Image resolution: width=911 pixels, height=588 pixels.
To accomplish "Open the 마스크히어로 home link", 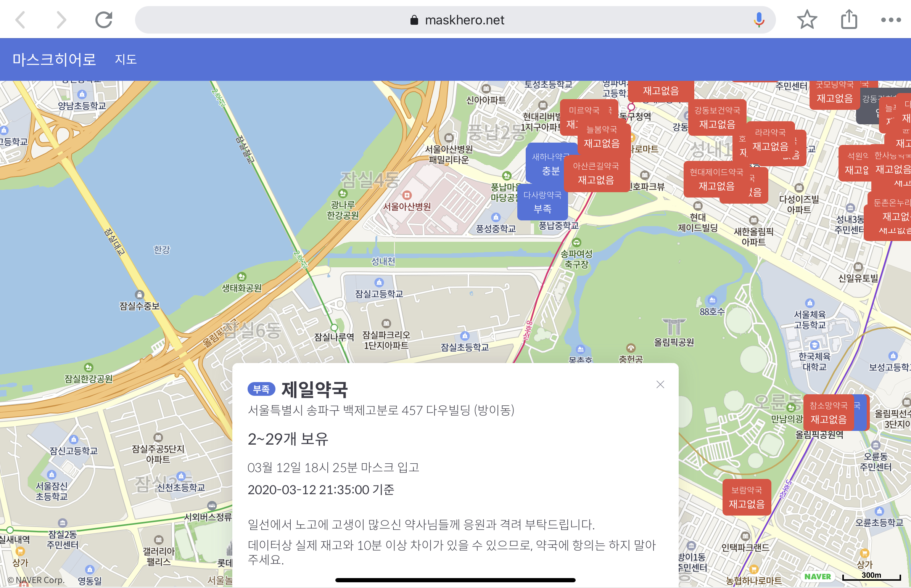I will point(54,59).
